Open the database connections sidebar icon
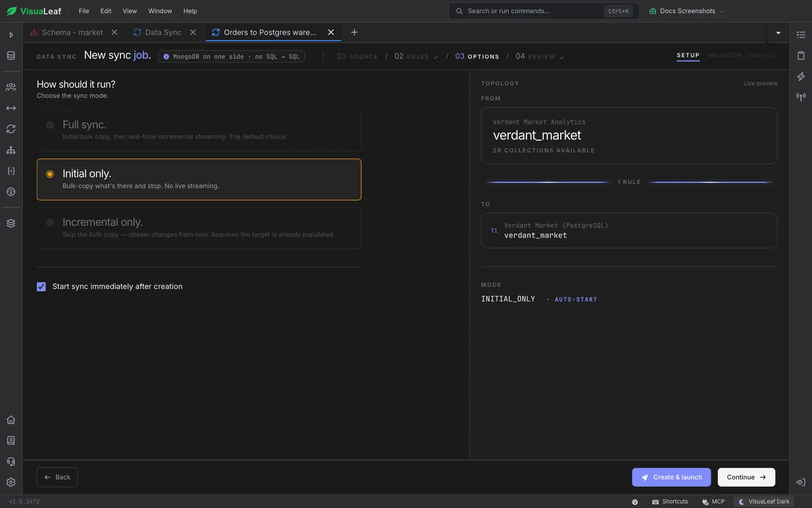Screen dimensions: 812x508 [11, 56]
